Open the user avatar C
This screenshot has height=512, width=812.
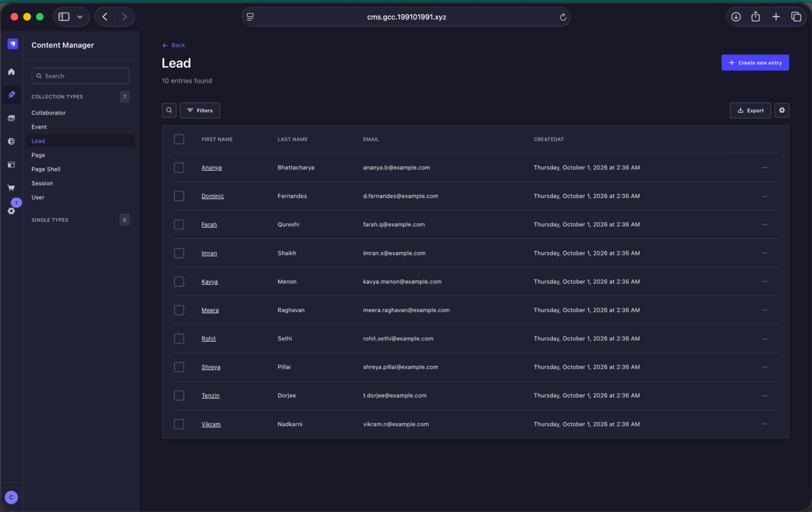11,497
